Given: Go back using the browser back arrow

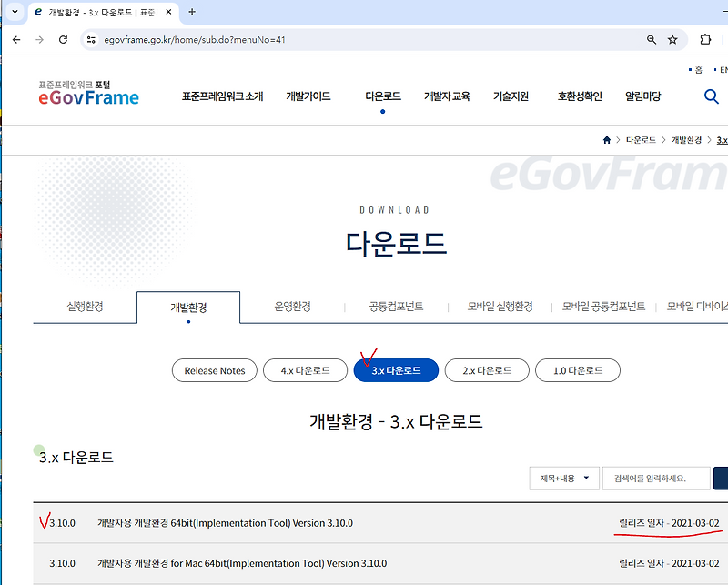Looking at the screenshot, I should 17,40.
